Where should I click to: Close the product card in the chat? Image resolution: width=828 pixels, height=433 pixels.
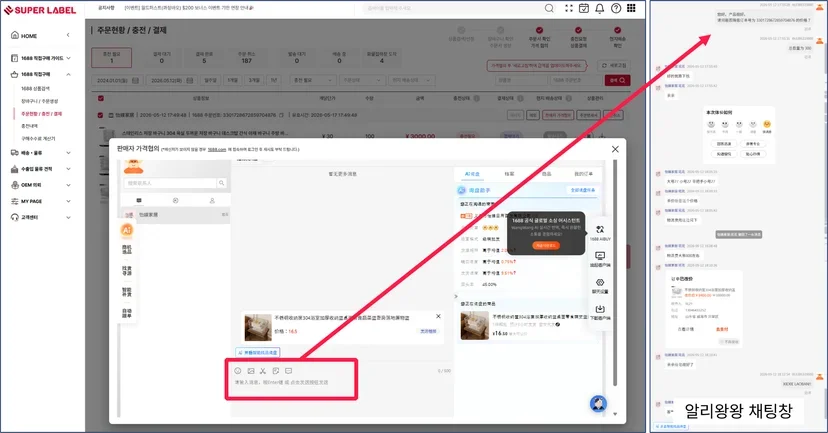(x=438, y=316)
